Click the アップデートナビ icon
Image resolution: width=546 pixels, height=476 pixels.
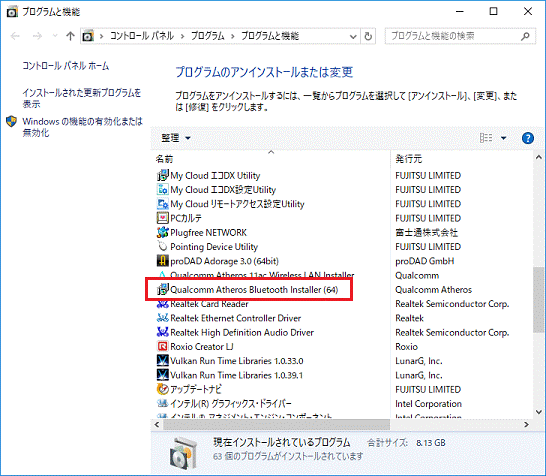click(163, 389)
